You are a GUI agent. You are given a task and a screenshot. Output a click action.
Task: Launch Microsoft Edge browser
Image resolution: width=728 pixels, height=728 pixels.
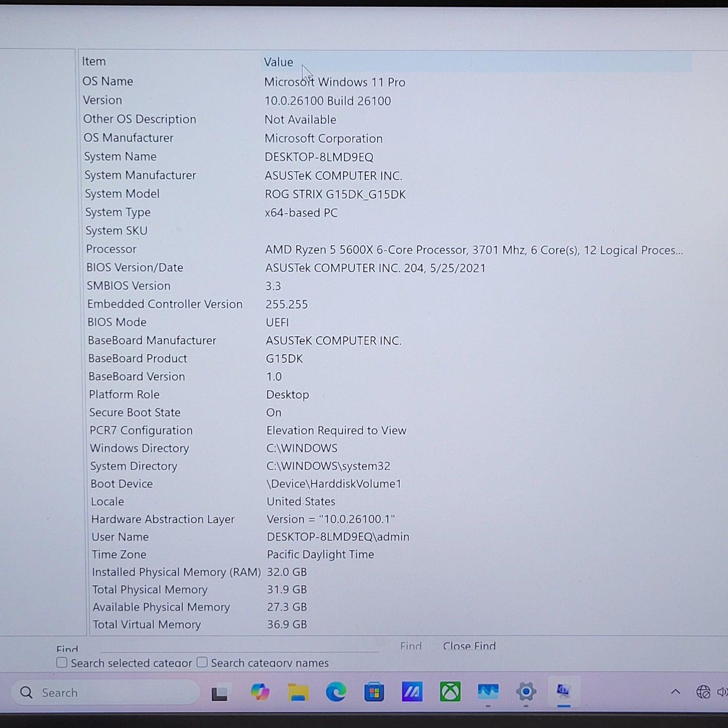tap(336, 692)
